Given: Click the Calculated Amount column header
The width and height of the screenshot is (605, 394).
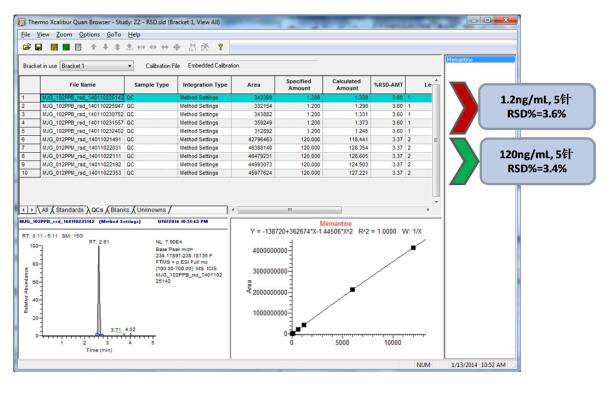Looking at the screenshot, I should coord(346,85).
